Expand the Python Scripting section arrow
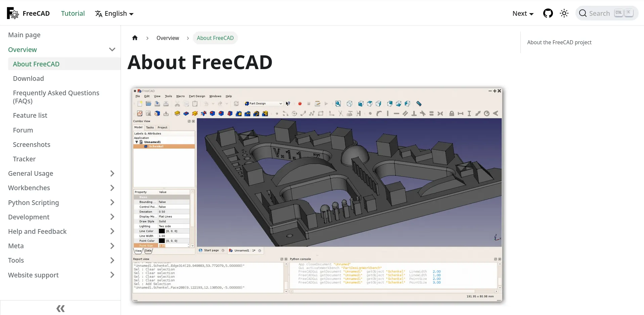644x315 pixels. [x=112, y=203]
